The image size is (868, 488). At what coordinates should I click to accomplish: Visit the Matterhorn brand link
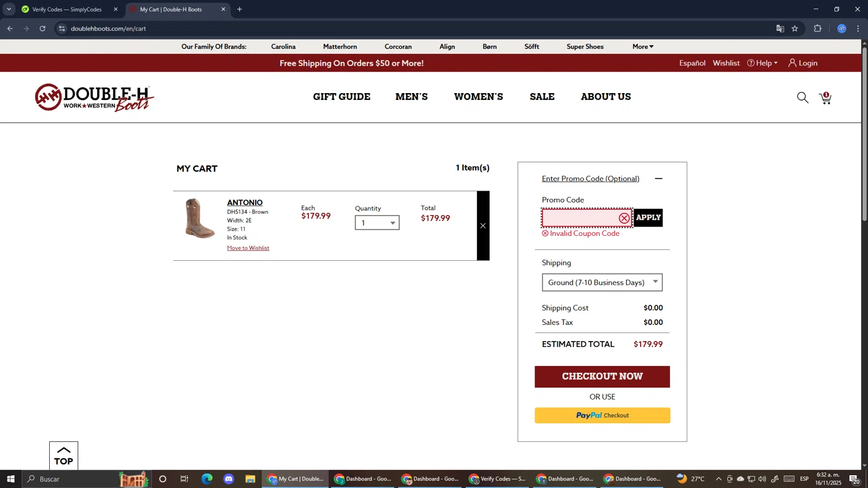[340, 46]
